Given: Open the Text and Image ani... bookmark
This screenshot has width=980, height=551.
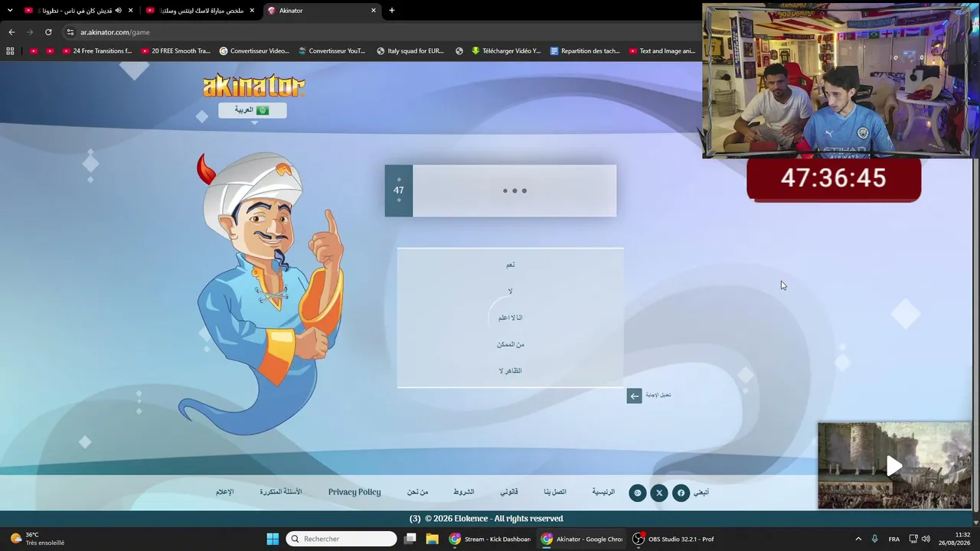Looking at the screenshot, I should click(x=662, y=51).
